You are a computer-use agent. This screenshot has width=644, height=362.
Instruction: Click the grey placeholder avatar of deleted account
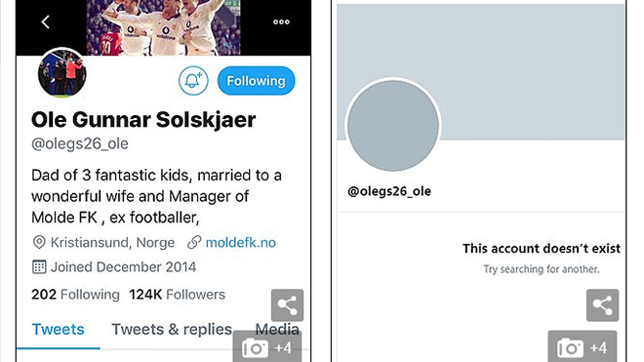click(393, 125)
